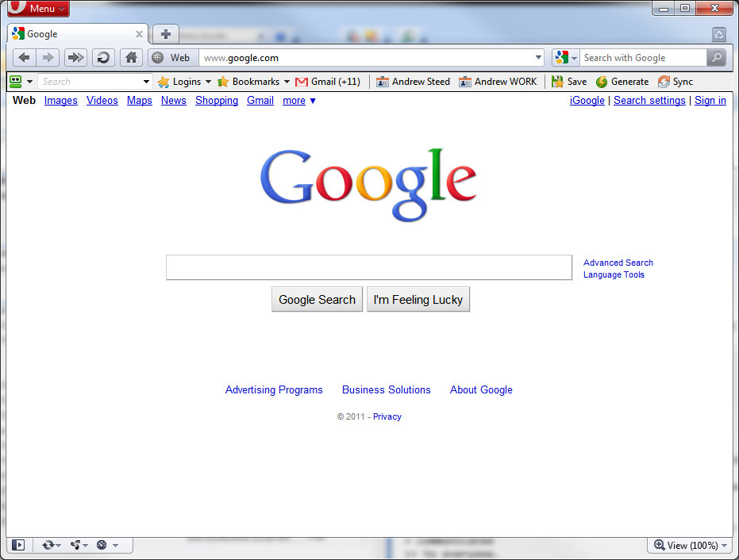Go back with the Back arrow
This screenshot has height=560, width=739.
24,58
